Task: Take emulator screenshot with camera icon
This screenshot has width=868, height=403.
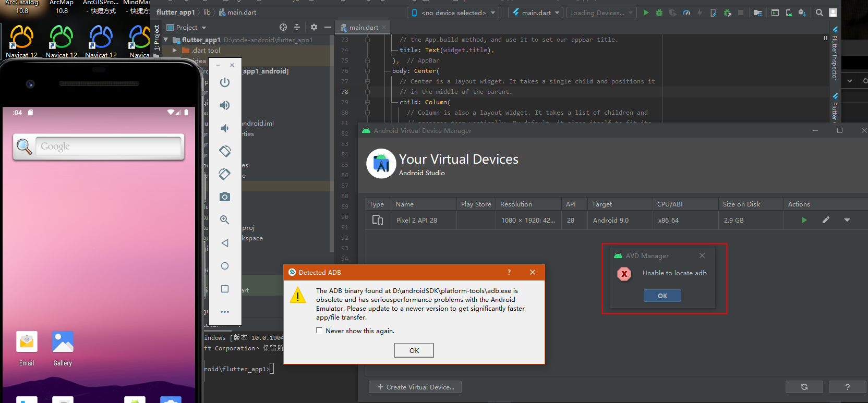Action: pos(225,197)
